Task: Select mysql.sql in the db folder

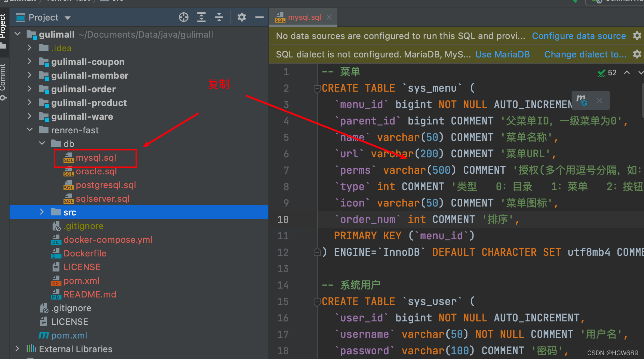Action: pyautogui.click(x=96, y=158)
